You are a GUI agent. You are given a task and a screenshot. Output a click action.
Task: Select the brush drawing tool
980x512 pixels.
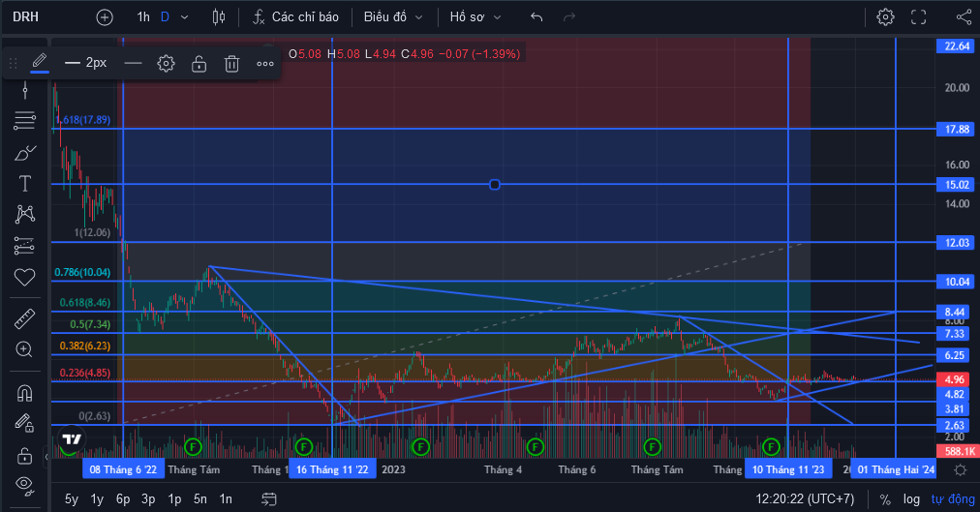[24, 152]
